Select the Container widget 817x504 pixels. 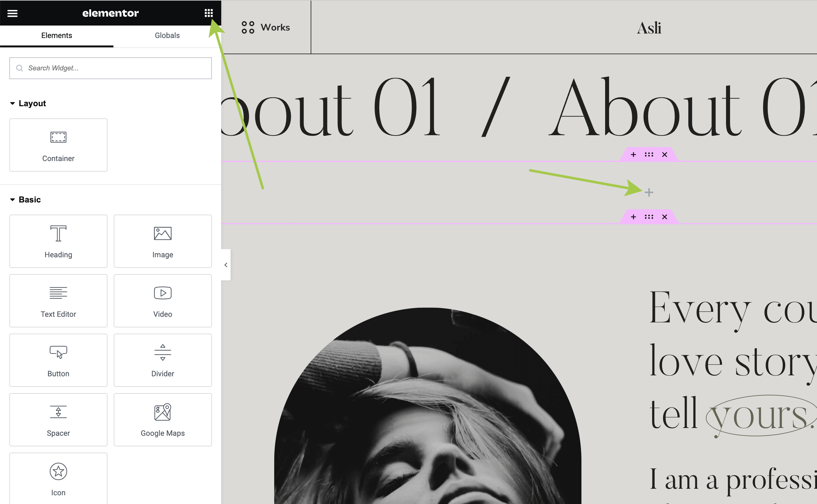pos(58,145)
